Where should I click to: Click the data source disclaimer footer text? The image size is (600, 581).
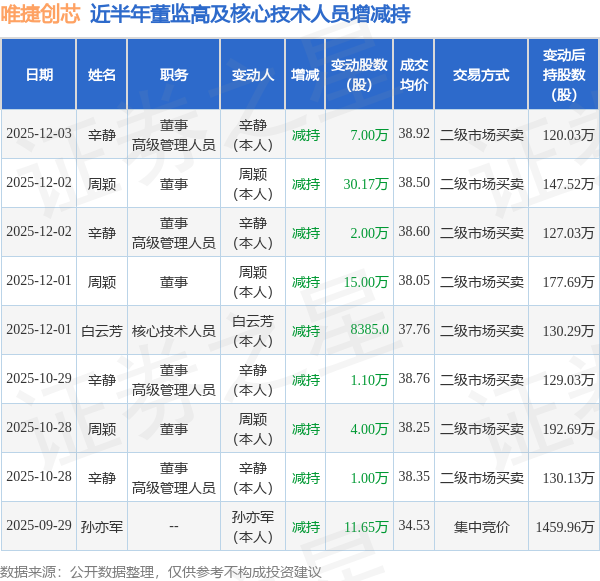161,572
